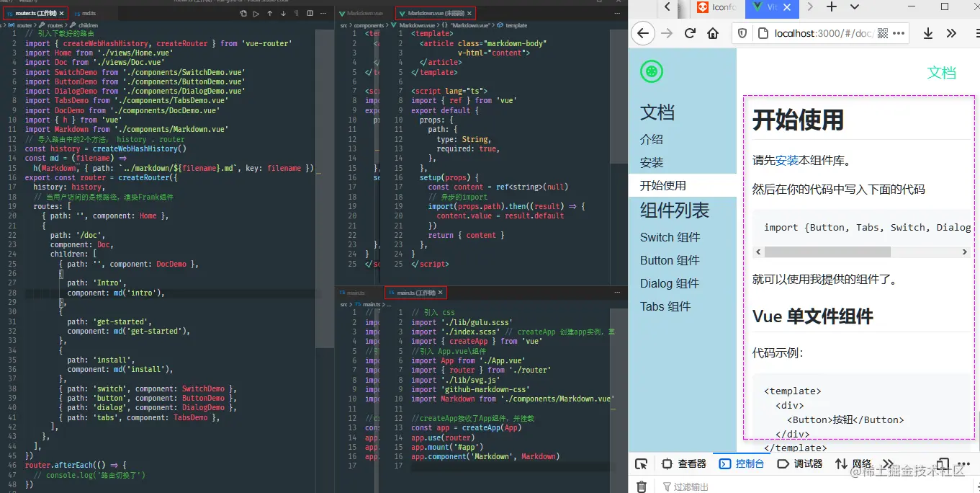Close the active Vite browser tab

pos(786,7)
